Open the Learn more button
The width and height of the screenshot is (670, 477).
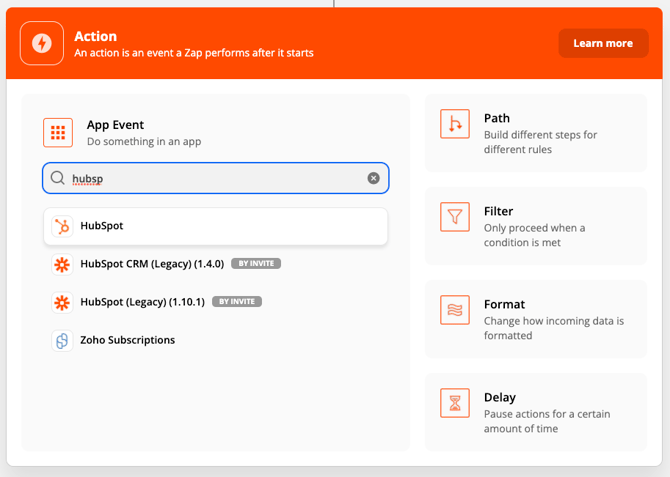pyautogui.click(x=603, y=43)
